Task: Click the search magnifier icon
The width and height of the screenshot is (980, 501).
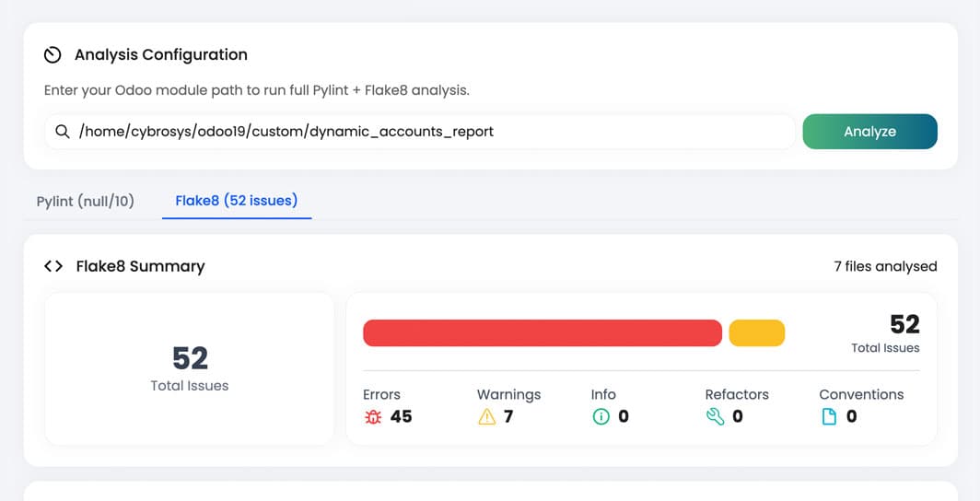Action: (63, 132)
